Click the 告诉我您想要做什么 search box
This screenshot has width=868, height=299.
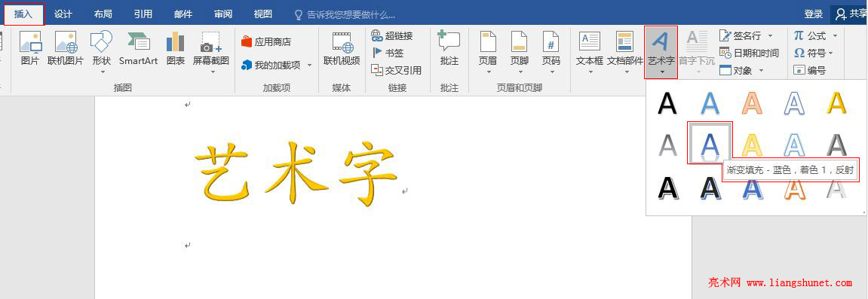(345, 14)
